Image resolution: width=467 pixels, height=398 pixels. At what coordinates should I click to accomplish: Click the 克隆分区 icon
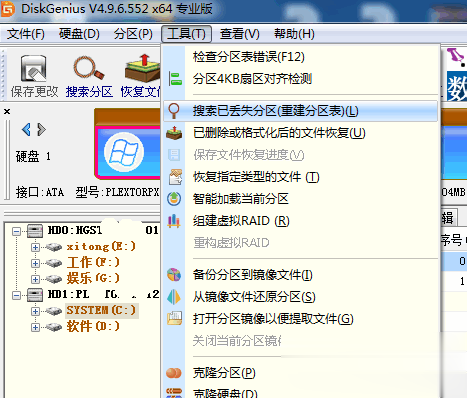click(x=174, y=373)
